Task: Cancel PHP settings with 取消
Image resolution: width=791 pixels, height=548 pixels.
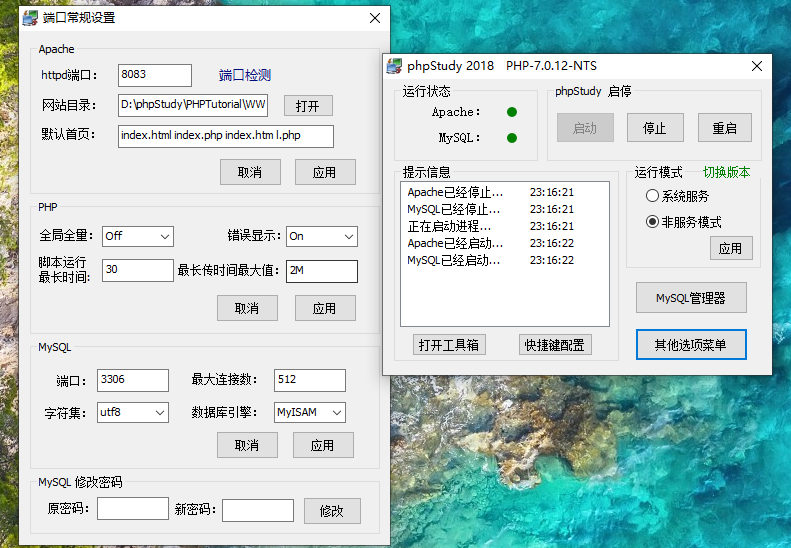Action: click(x=247, y=308)
